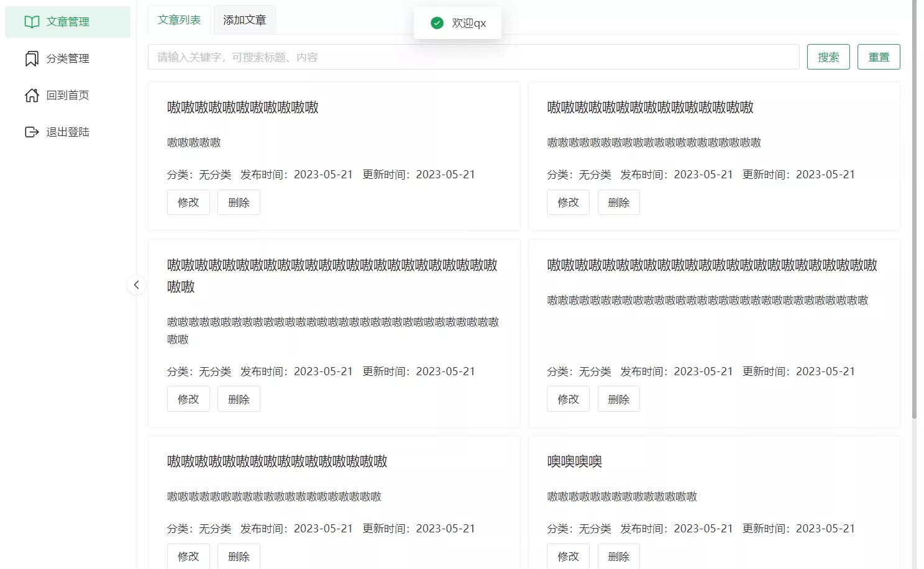Screen dimensions: 924x569
Task: Click the 分类管理 bookmark icon
Action: 32,58
